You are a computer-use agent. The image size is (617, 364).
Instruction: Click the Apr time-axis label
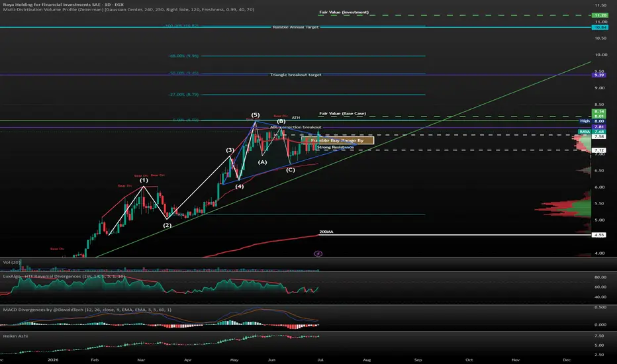tap(188, 359)
